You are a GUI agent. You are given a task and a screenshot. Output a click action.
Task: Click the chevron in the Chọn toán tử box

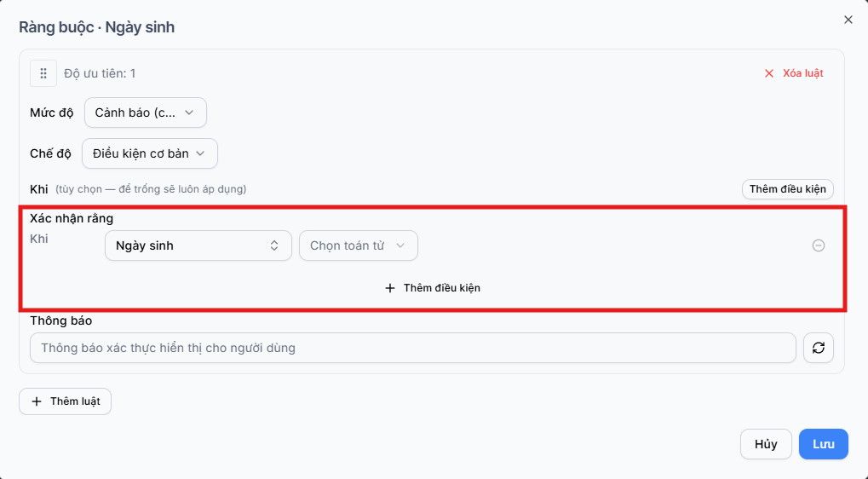400,245
